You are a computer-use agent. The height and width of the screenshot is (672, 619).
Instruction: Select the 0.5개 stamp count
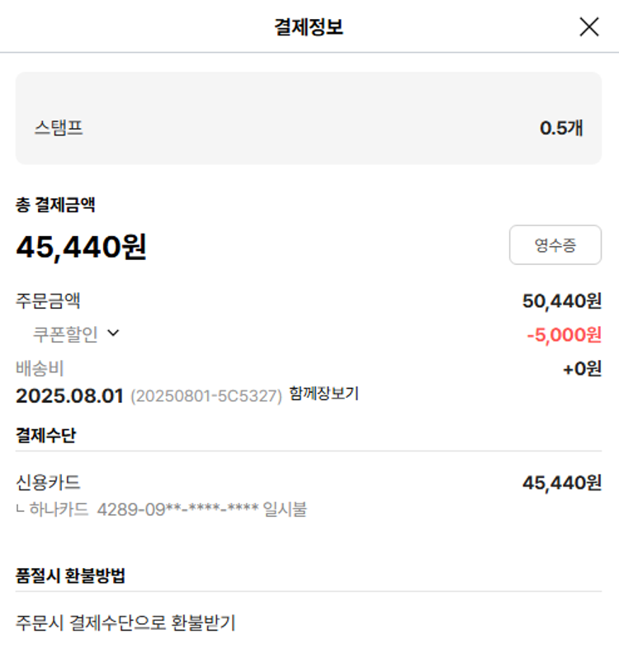(x=561, y=128)
